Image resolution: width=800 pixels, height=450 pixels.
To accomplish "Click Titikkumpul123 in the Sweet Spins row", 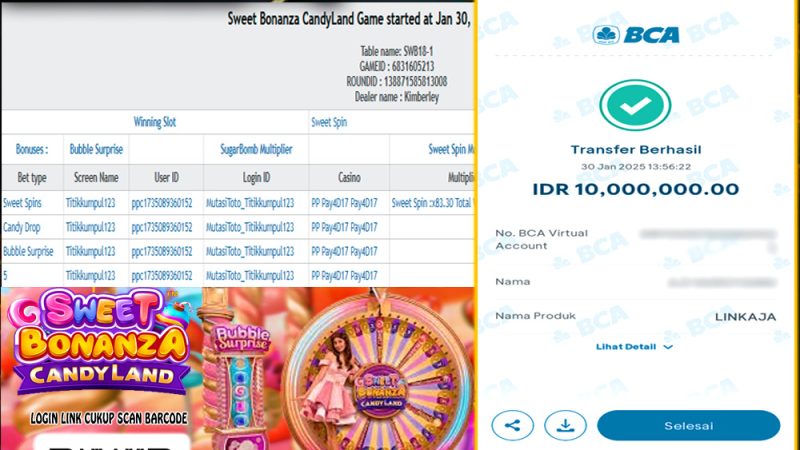I will (90, 203).
